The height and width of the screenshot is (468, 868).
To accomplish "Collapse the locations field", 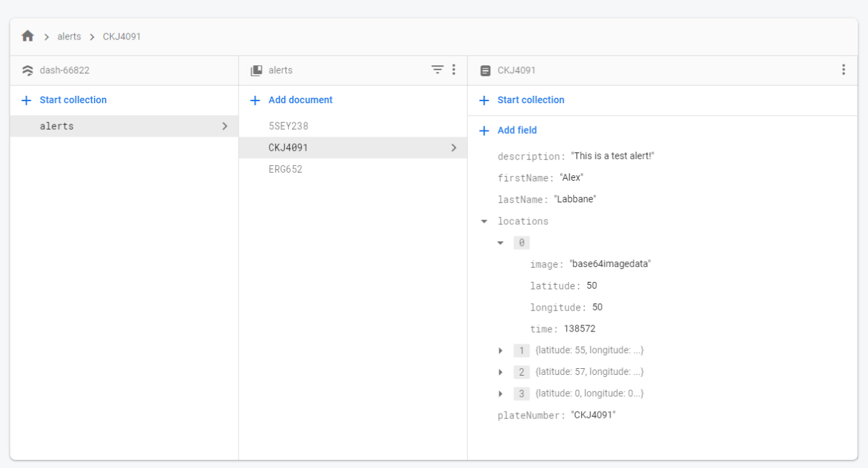I will [x=484, y=221].
